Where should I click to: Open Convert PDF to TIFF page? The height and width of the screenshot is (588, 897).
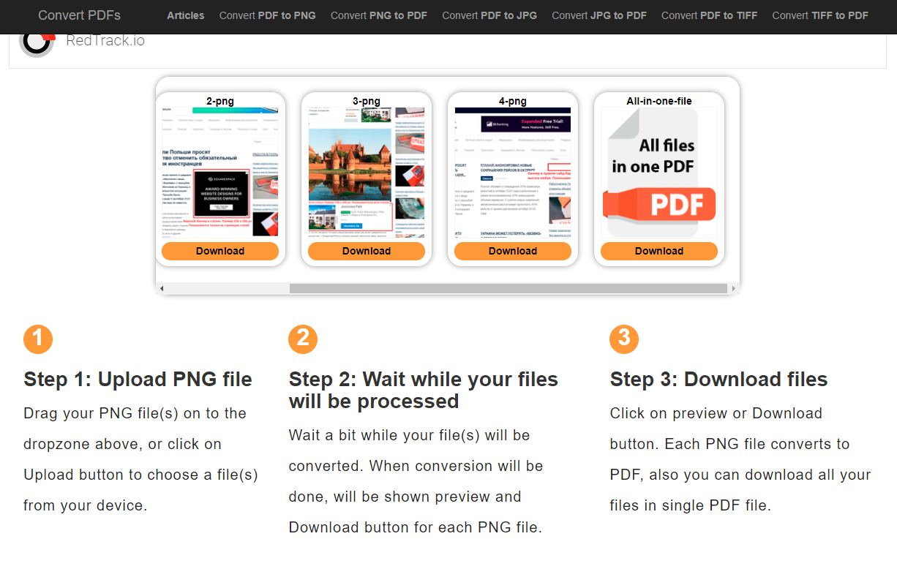(709, 15)
